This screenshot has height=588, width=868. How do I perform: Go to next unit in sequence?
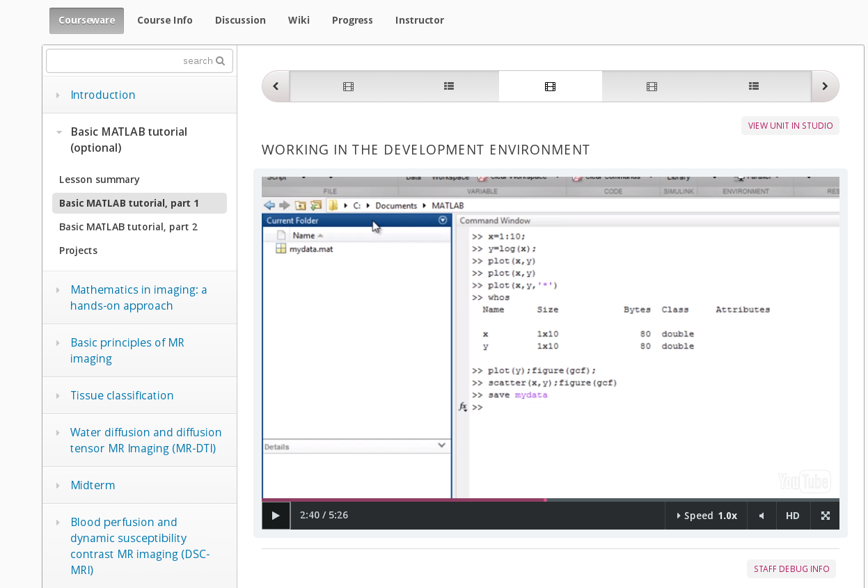[x=825, y=86]
